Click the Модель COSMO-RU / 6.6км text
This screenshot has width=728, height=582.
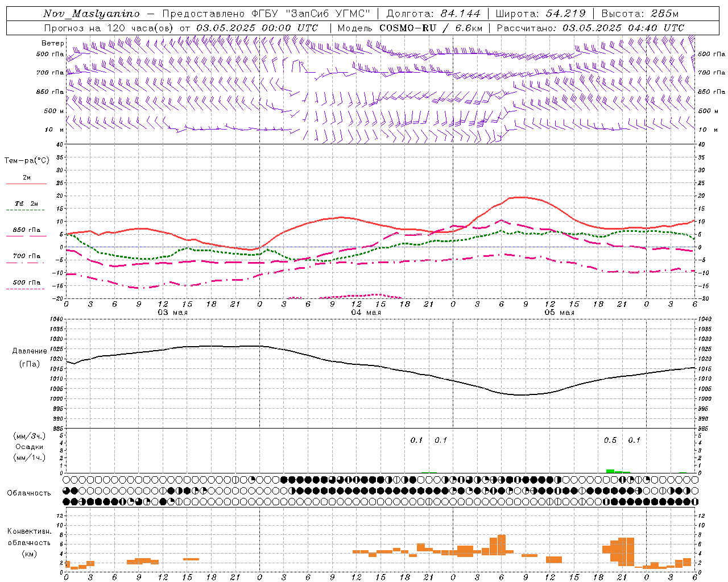click(410, 28)
